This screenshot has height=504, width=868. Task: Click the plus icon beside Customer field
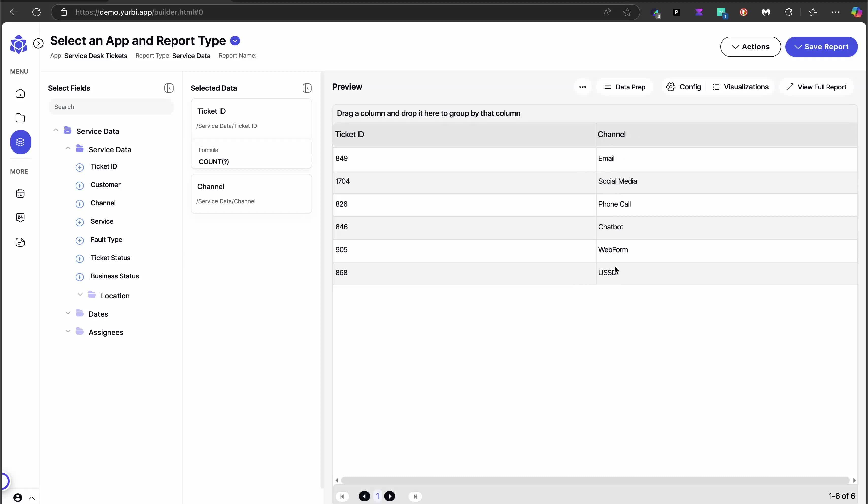[80, 185]
